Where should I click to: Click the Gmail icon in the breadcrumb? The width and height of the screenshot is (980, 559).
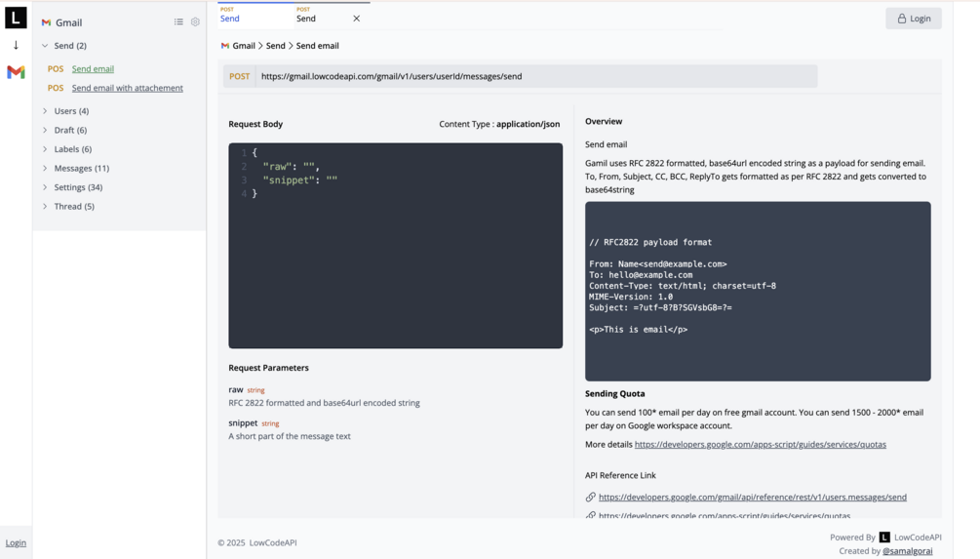click(225, 46)
